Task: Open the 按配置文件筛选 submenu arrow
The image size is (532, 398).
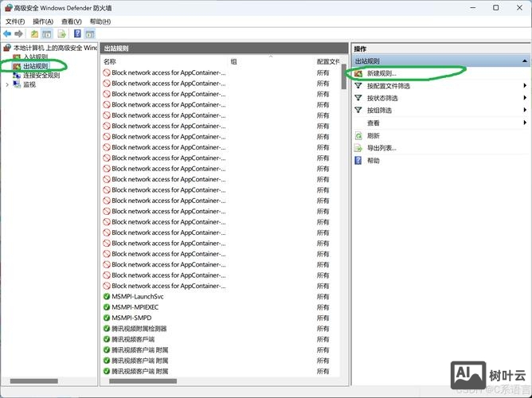Action: tap(525, 85)
